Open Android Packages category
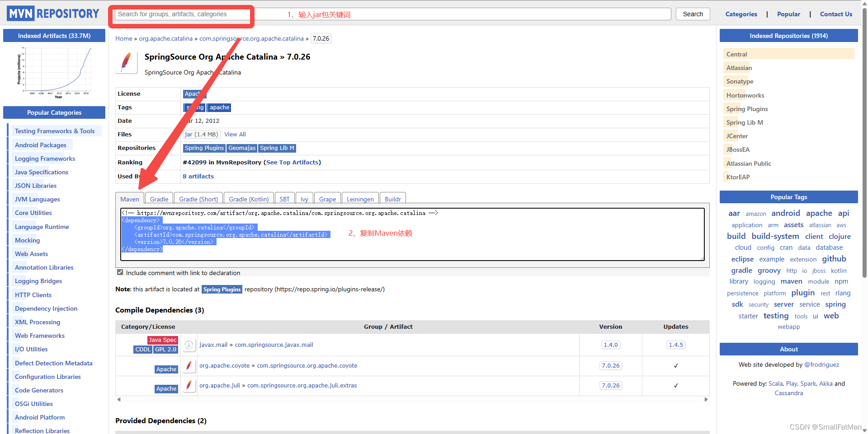 pyautogui.click(x=41, y=145)
